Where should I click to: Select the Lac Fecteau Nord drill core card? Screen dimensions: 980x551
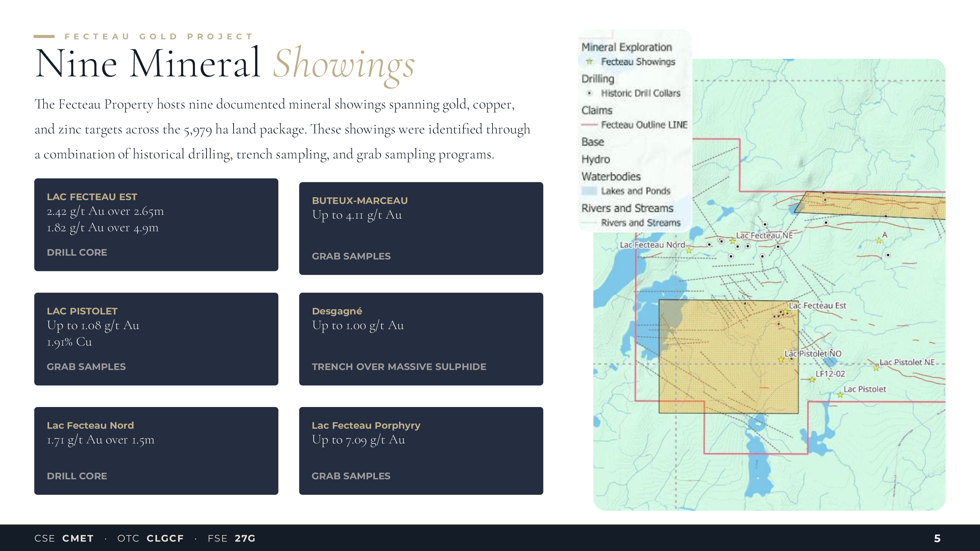point(156,450)
